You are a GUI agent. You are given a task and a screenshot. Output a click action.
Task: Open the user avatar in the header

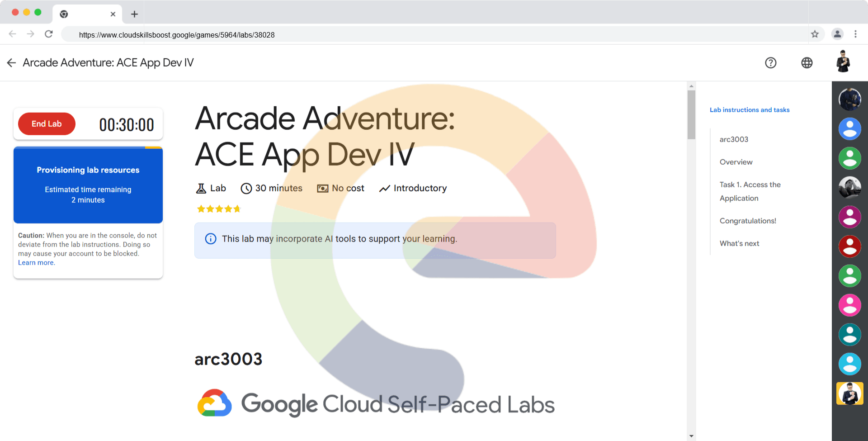(843, 62)
